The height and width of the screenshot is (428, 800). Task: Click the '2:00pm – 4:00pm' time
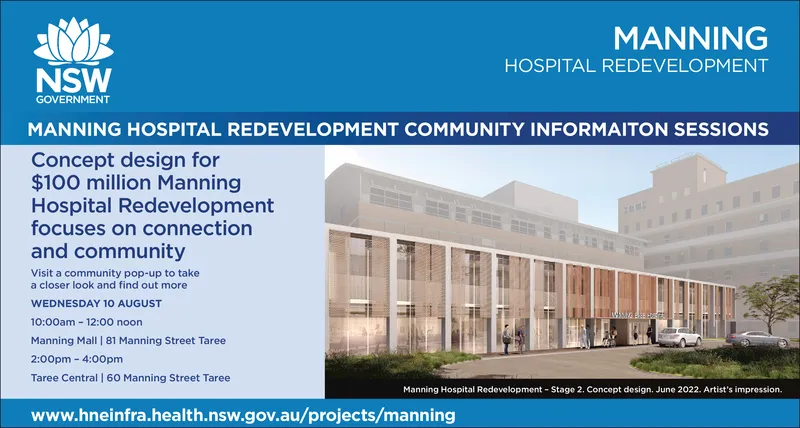click(77, 359)
